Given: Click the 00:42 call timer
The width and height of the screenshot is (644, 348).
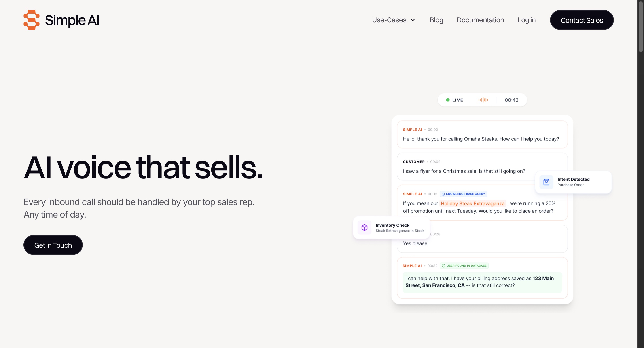Looking at the screenshot, I should pos(511,100).
